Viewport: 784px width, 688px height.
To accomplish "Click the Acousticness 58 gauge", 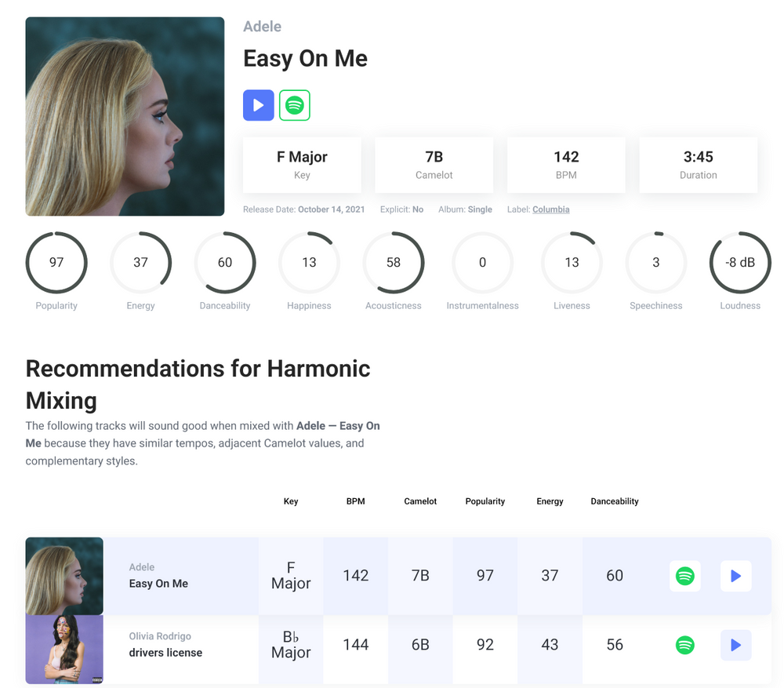I will pyautogui.click(x=394, y=263).
